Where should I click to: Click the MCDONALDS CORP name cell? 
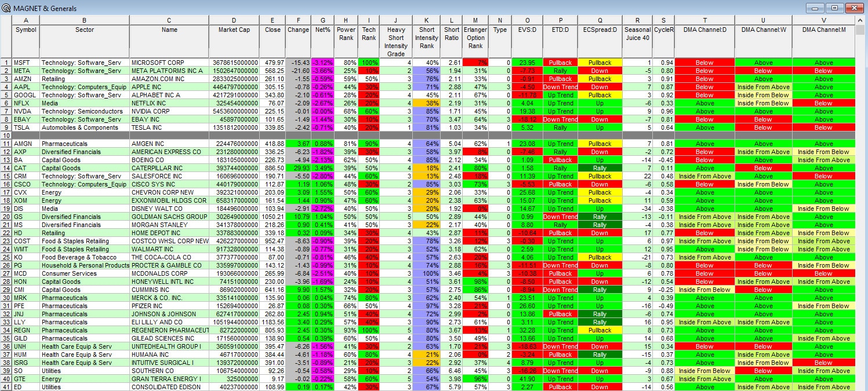coord(169,273)
